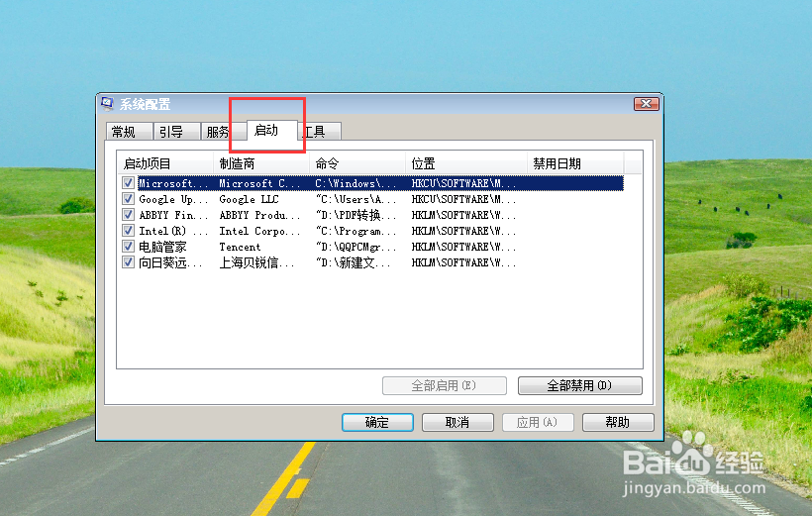This screenshot has height=516, width=812.
Task: Open help with the 帮助 button
Action: pyautogui.click(x=618, y=422)
